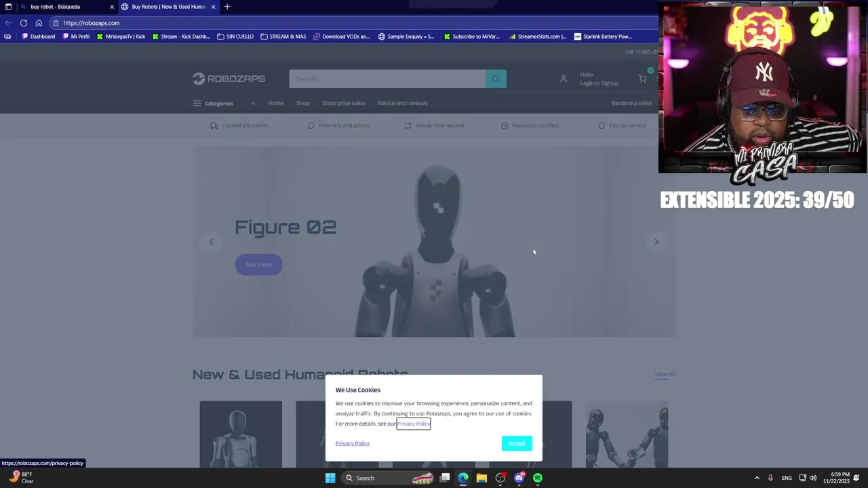
Task: Open the notification bell icon
Action: pos(856,478)
